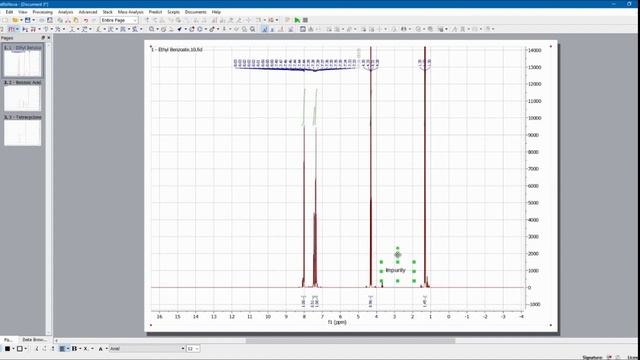This screenshot has width=640, height=360.
Task: Toggle bold text formatting
Action: [74, 349]
